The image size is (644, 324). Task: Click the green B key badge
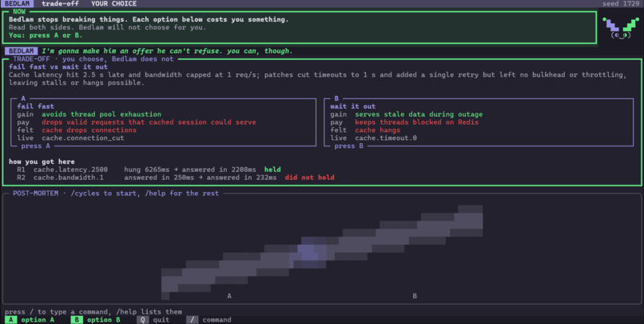tap(77, 319)
